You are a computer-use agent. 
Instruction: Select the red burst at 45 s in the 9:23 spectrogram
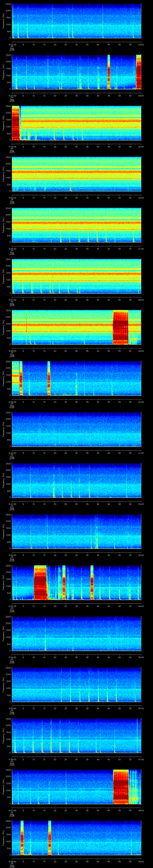[x=109, y=72]
